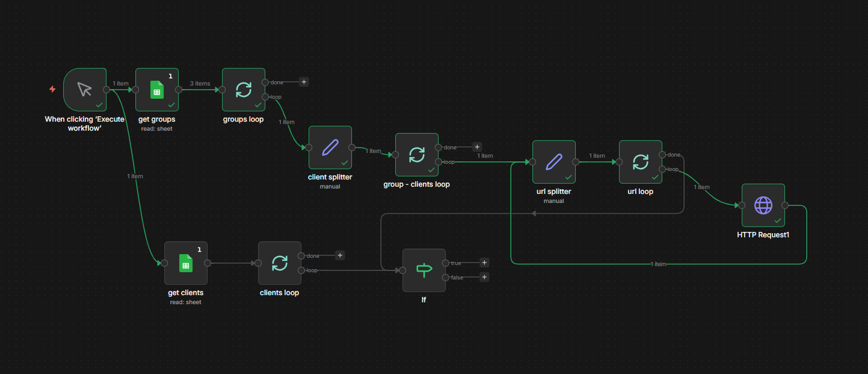Click the 'url loop' node label

click(x=640, y=192)
